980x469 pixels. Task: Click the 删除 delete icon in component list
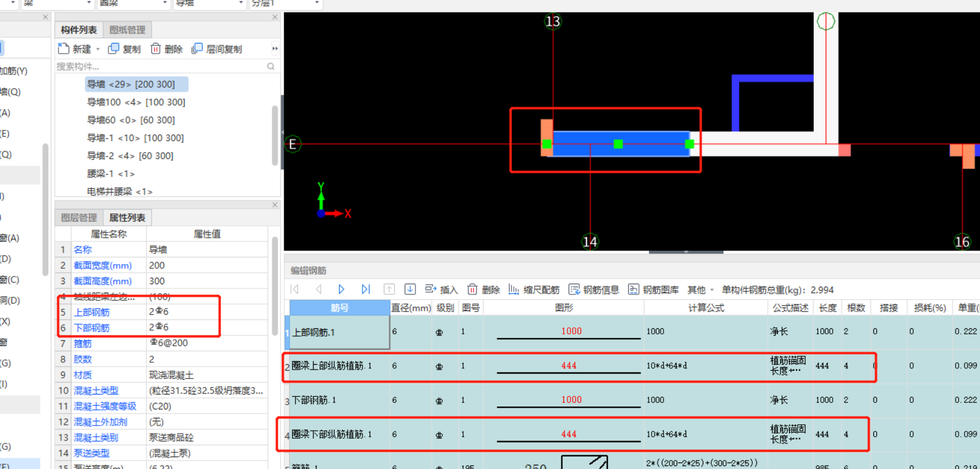pyautogui.click(x=156, y=49)
